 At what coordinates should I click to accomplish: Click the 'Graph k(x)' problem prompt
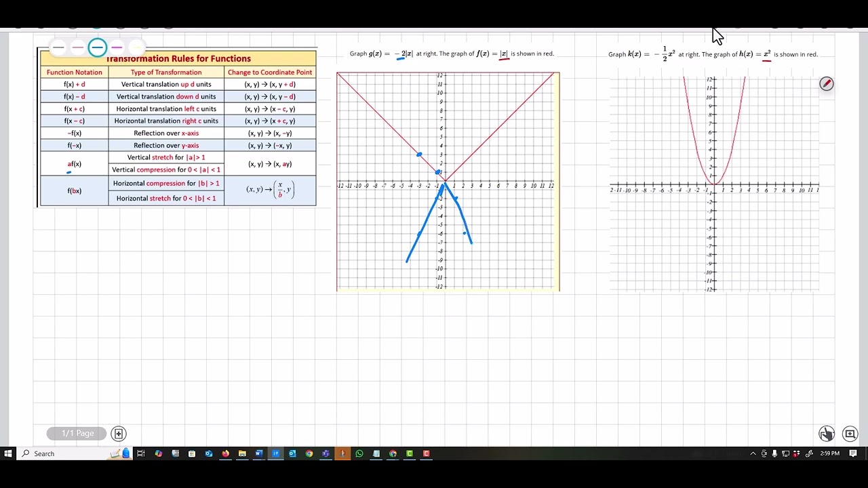pos(713,54)
